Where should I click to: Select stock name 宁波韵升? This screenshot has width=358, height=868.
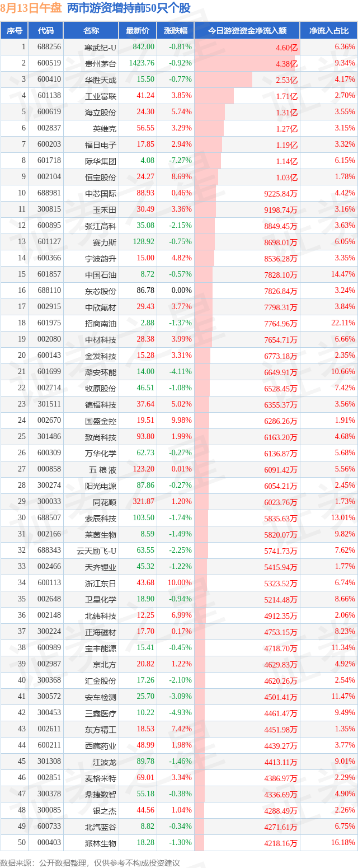point(101,258)
